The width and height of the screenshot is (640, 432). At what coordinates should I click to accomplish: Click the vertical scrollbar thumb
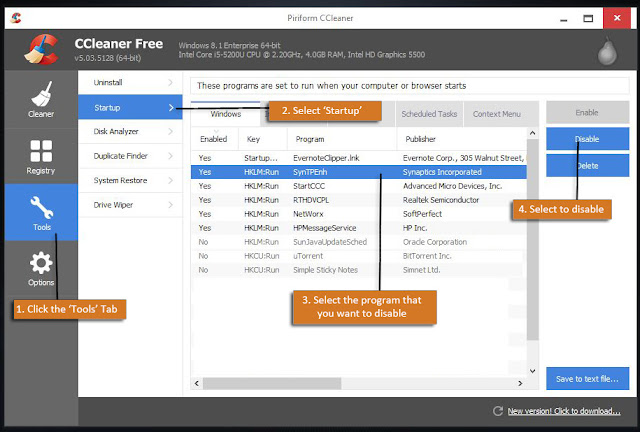click(532, 240)
